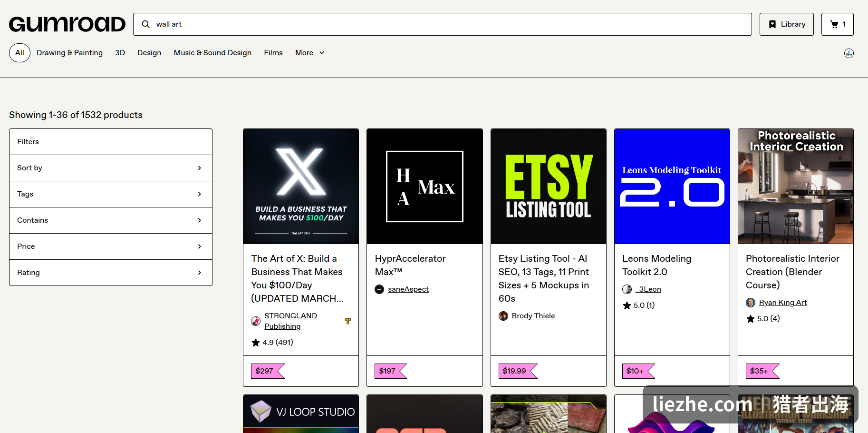The image size is (868, 433).
Task: Expand the Sort by filter
Action: coord(111,168)
